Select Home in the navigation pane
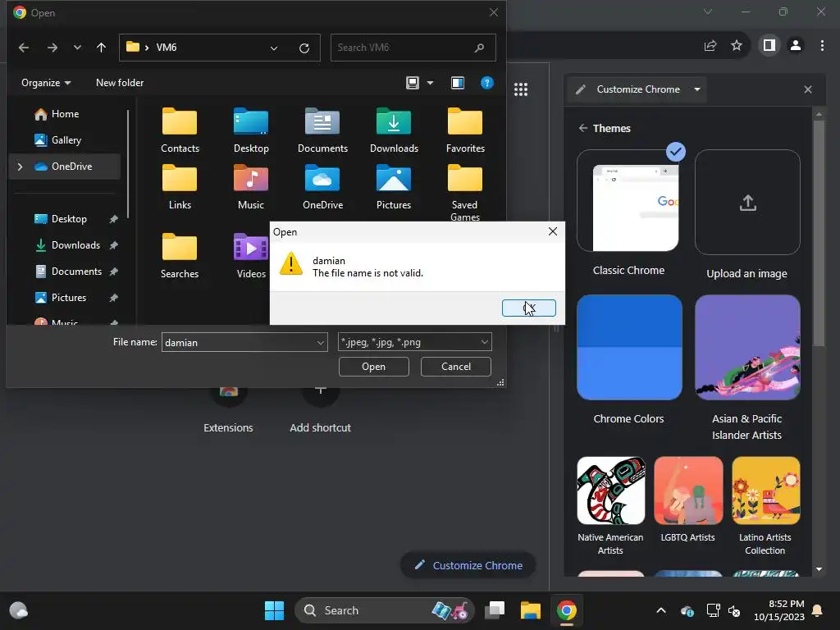Screen dimensions: 840x630 point(64,113)
